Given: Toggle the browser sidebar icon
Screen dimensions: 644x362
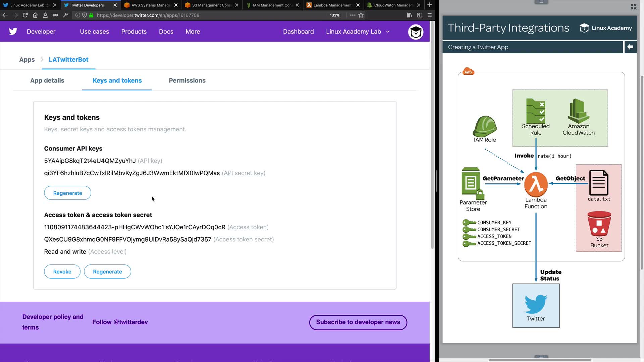Looking at the screenshot, I should click(419, 15).
